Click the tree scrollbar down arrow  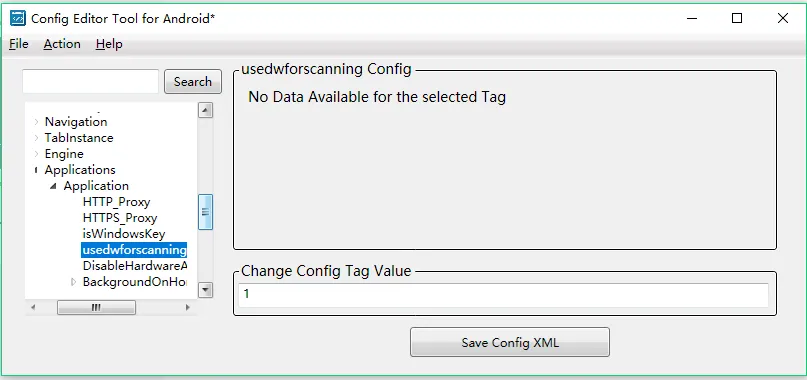[x=205, y=290]
